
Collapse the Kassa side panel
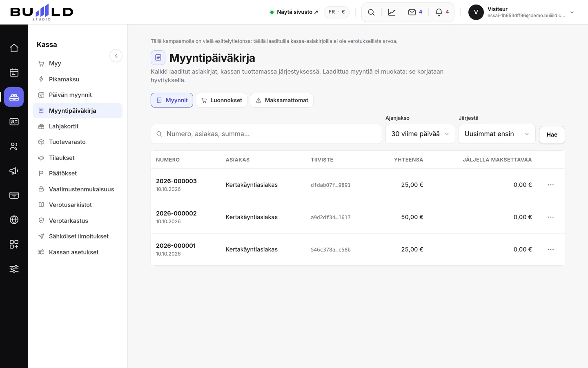116,56
